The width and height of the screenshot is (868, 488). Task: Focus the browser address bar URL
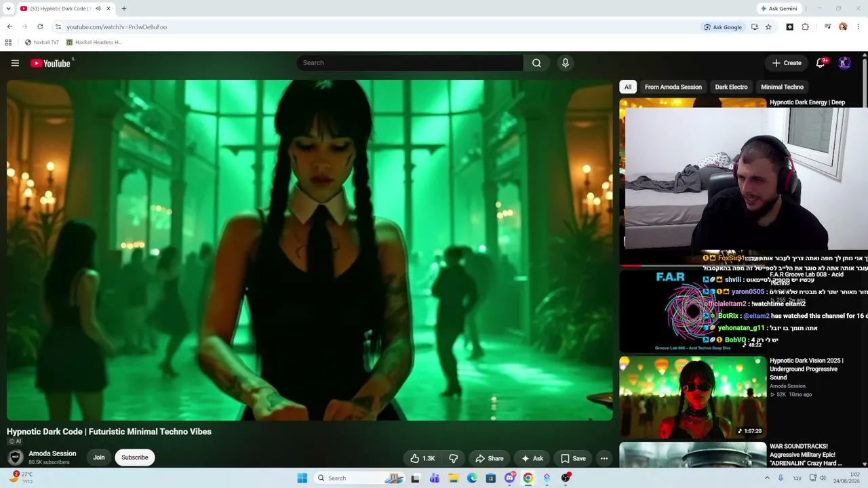(117, 27)
